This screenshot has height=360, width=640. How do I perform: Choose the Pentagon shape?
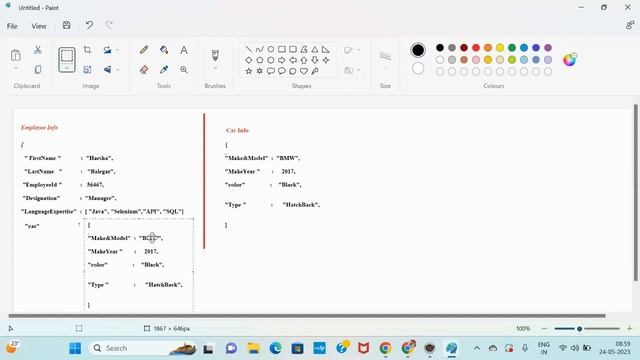tap(260, 60)
